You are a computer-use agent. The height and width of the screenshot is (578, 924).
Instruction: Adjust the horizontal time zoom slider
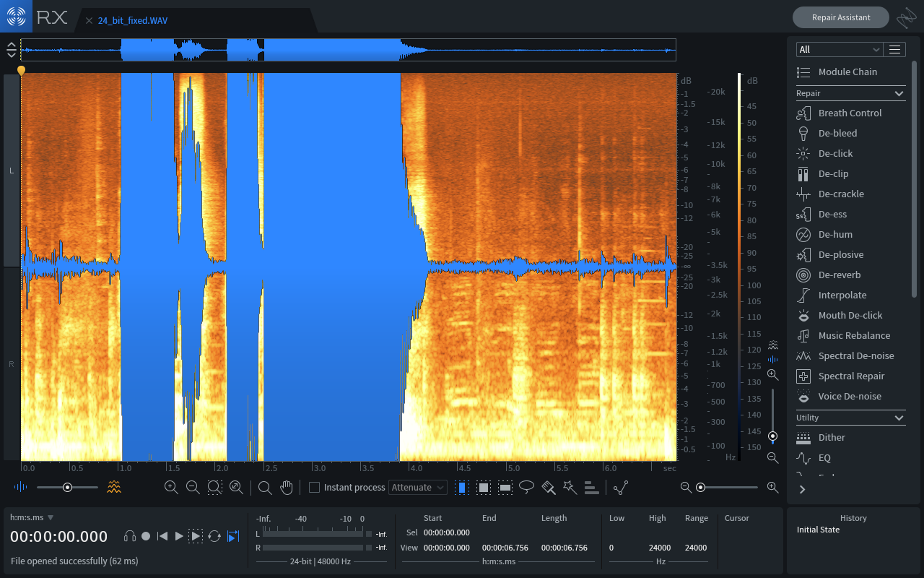point(729,488)
